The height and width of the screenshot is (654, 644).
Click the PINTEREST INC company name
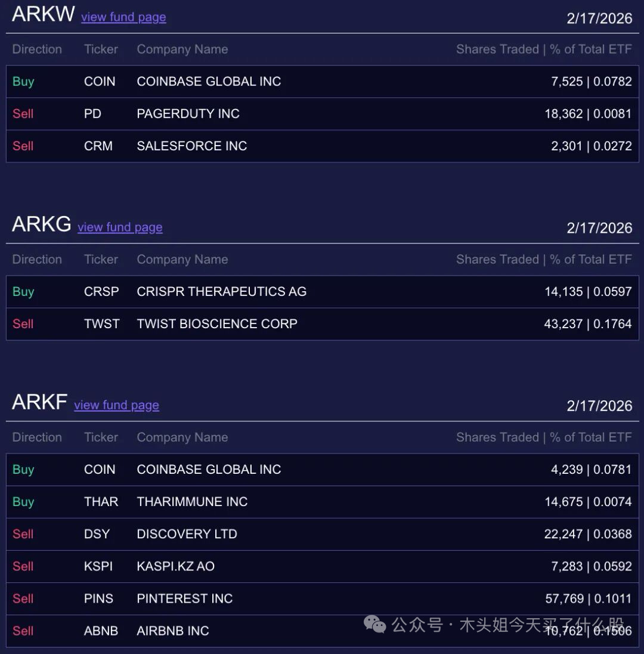point(185,599)
